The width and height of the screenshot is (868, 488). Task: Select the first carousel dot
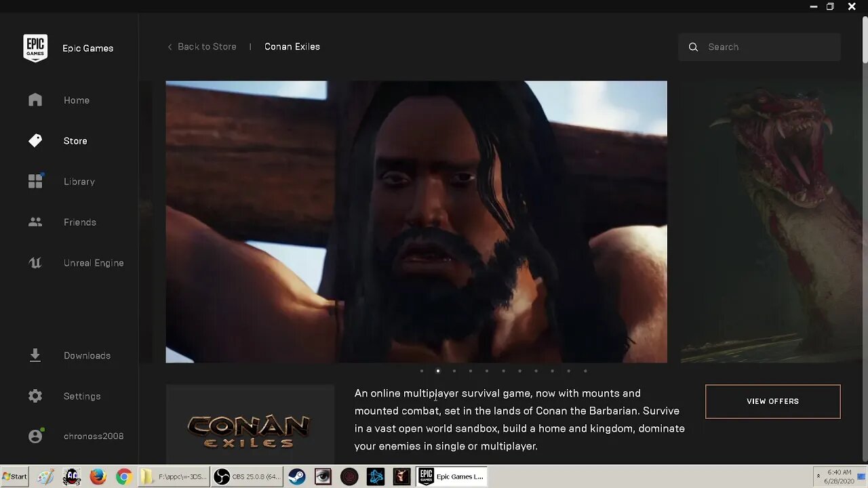422,371
